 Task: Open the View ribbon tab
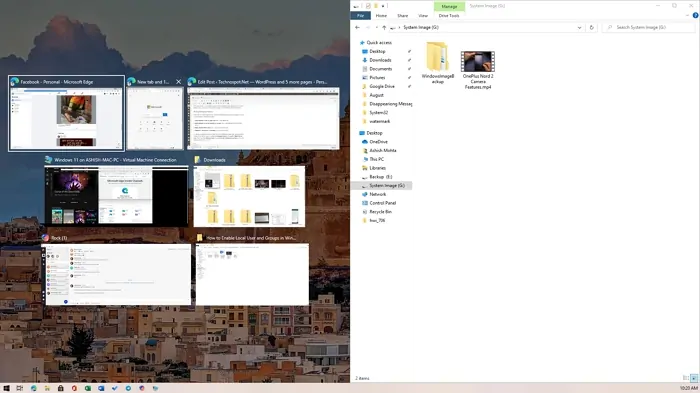point(423,16)
